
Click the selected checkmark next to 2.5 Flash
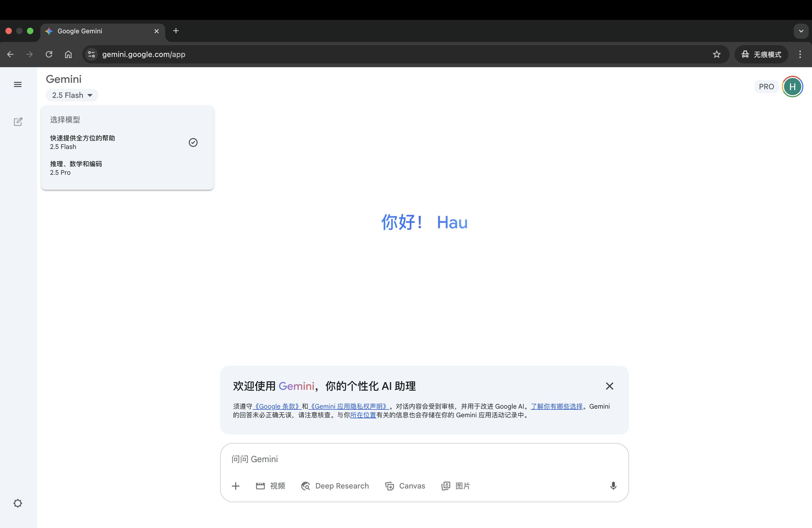[x=193, y=142]
